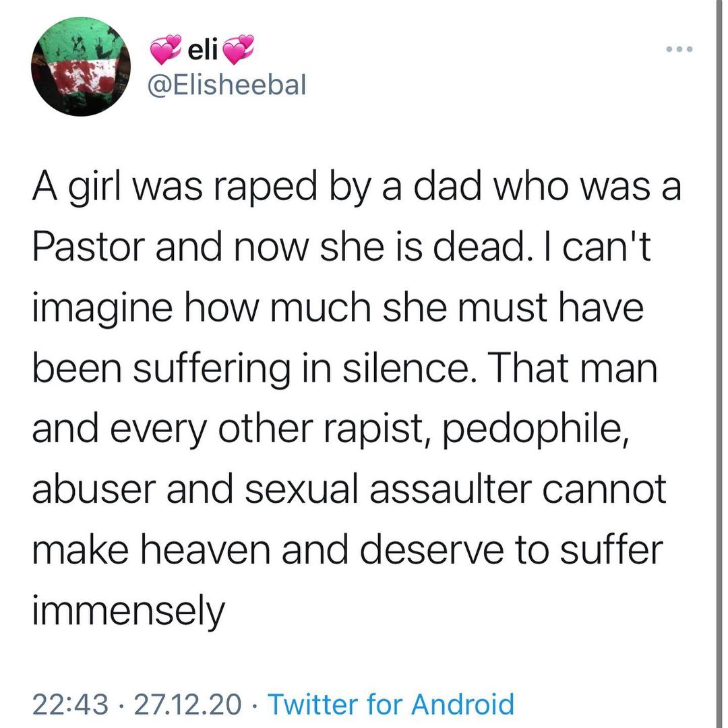Viewport: 728px width, 728px height.
Task: Click eli's round profile avatar
Action: tap(81, 66)
